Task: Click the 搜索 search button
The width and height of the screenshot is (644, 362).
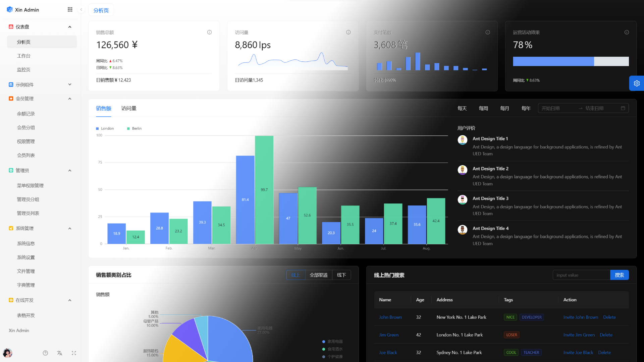Action: pos(619,275)
